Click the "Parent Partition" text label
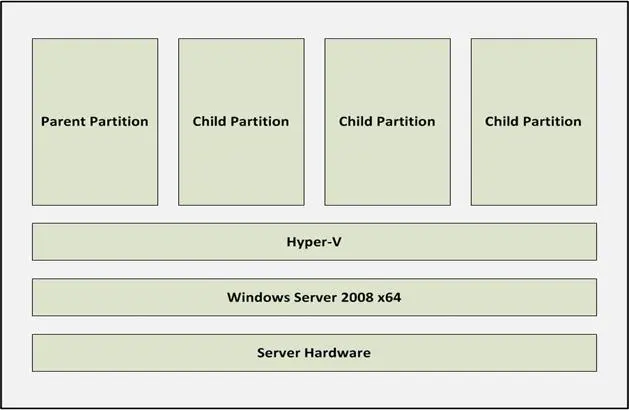The width and height of the screenshot is (629, 410). pos(94,122)
